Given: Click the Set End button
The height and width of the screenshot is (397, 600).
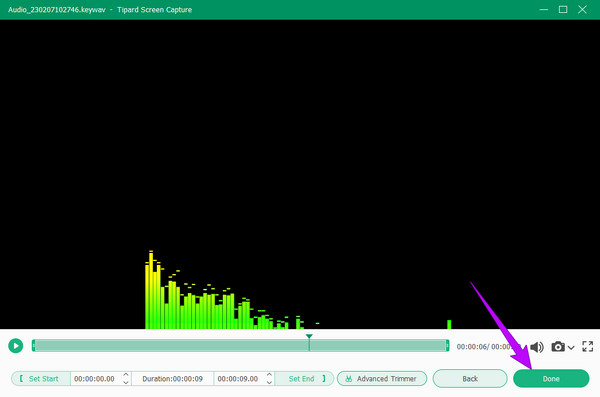Looking at the screenshot, I should coord(305,379).
